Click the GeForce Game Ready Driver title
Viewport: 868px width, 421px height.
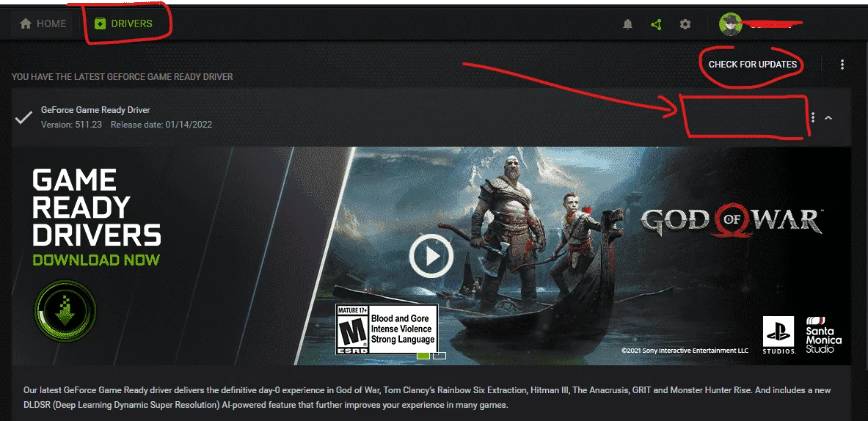pyautogui.click(x=95, y=110)
